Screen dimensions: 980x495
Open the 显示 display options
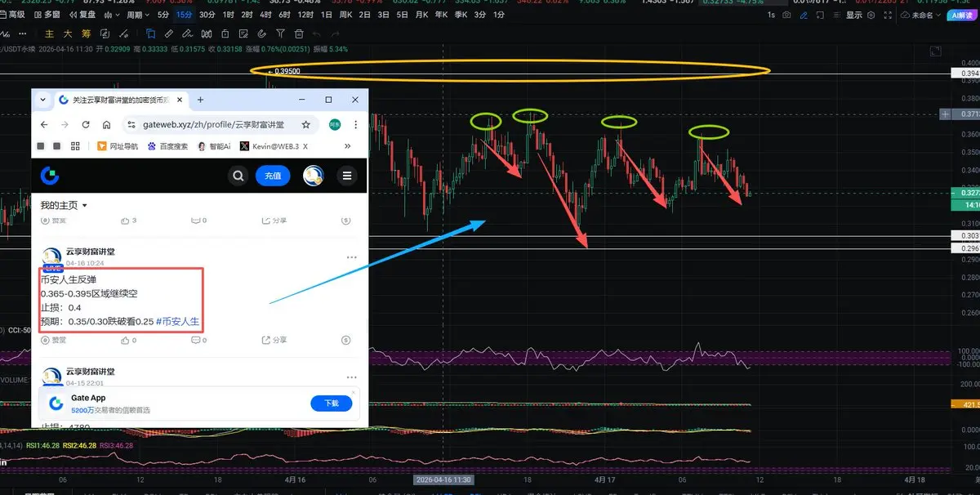[854, 15]
